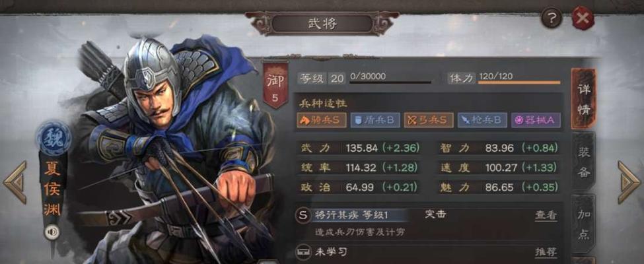Switch to the 详情 tab
The width and height of the screenshot is (644, 264).
tap(583, 99)
